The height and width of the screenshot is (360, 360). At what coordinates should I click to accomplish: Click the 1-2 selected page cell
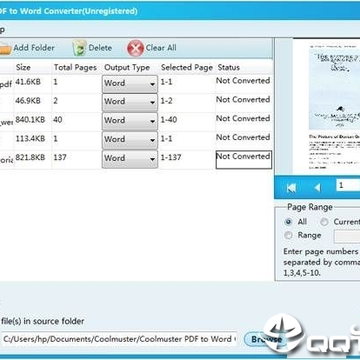tap(166, 101)
